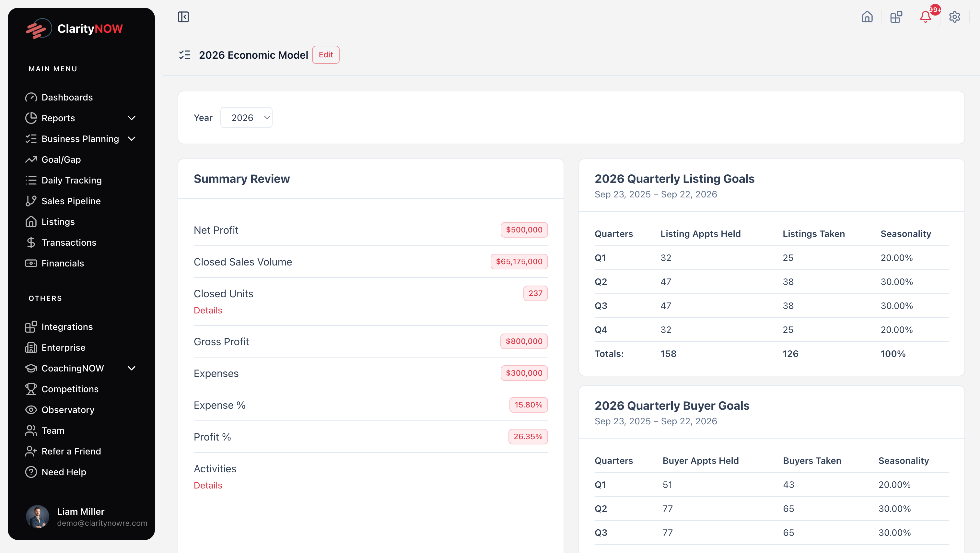The width and height of the screenshot is (980, 553).
Task: Click the Competitions trophy icon
Action: pyautogui.click(x=31, y=389)
